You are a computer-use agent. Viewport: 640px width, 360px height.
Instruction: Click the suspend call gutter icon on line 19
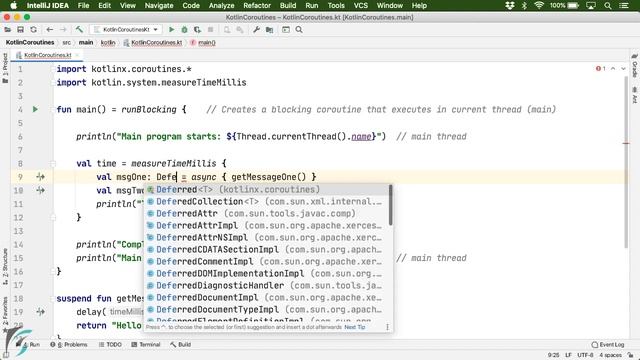point(40,312)
